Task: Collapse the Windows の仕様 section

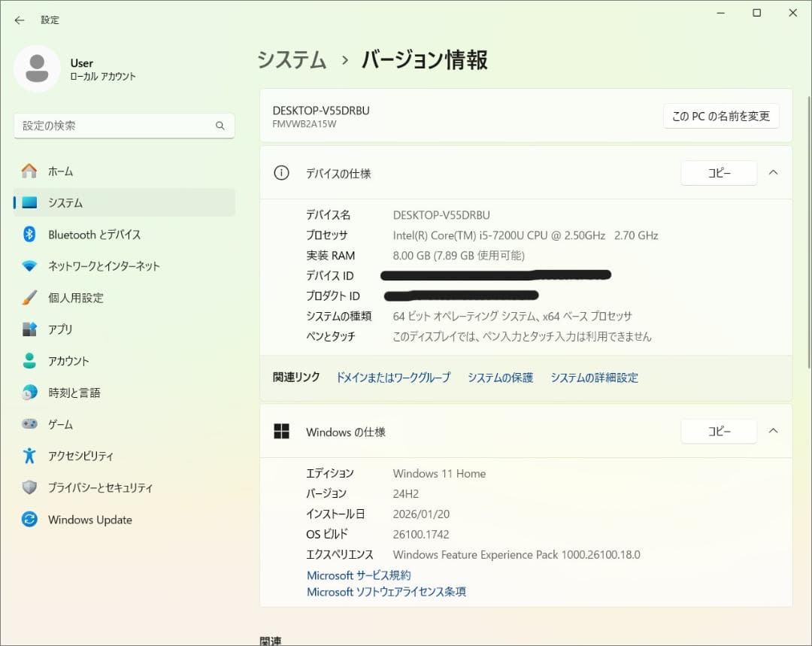Action: click(773, 431)
